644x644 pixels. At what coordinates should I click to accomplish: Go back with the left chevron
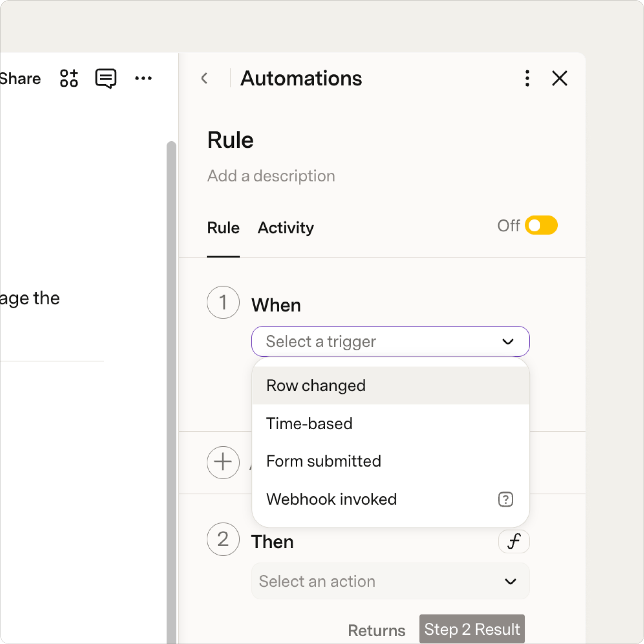pos(204,78)
